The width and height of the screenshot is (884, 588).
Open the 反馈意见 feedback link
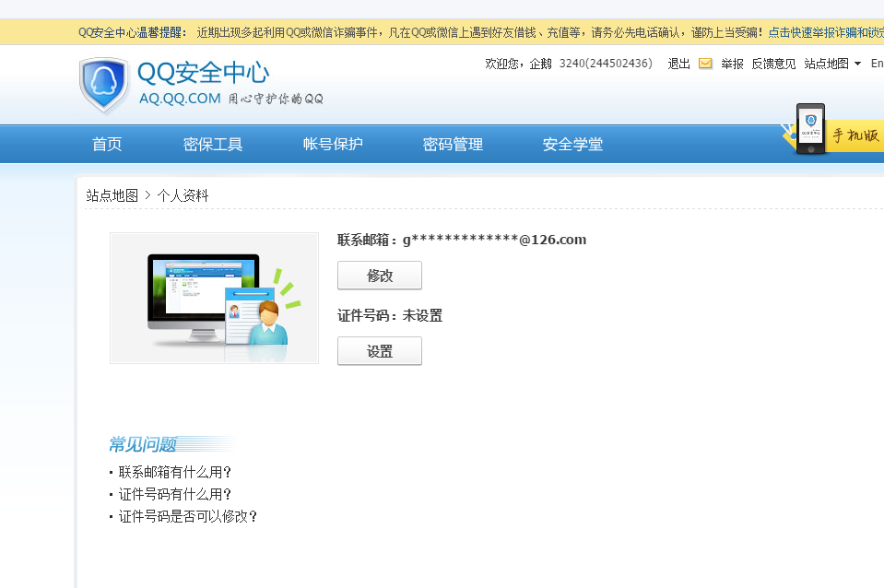[x=773, y=64]
